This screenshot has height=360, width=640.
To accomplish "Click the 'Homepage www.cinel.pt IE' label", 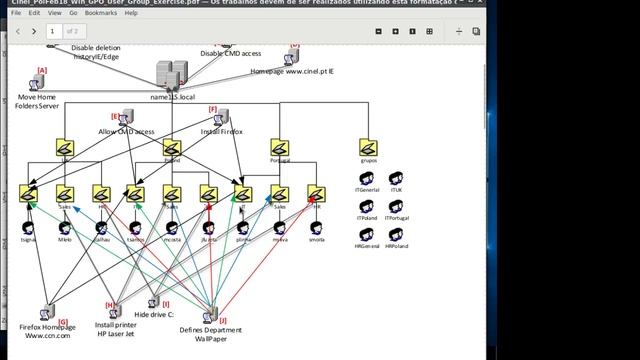I will click(292, 71).
